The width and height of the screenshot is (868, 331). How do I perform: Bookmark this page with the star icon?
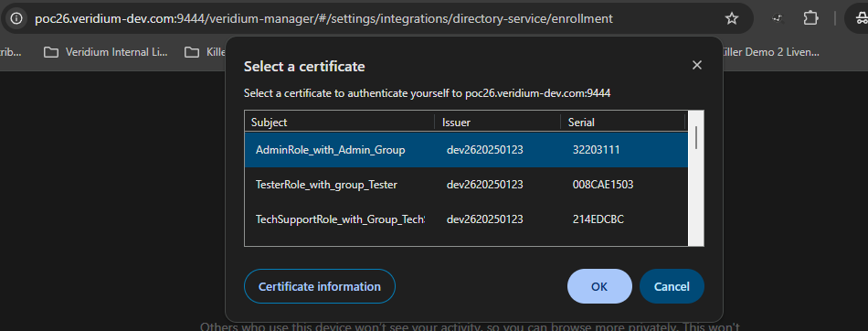[x=731, y=18]
